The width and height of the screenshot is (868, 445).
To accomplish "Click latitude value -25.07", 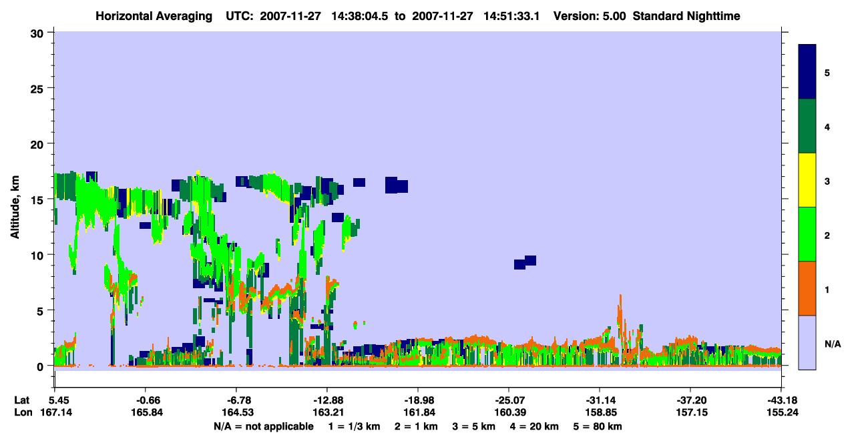I will pyautogui.click(x=509, y=400).
